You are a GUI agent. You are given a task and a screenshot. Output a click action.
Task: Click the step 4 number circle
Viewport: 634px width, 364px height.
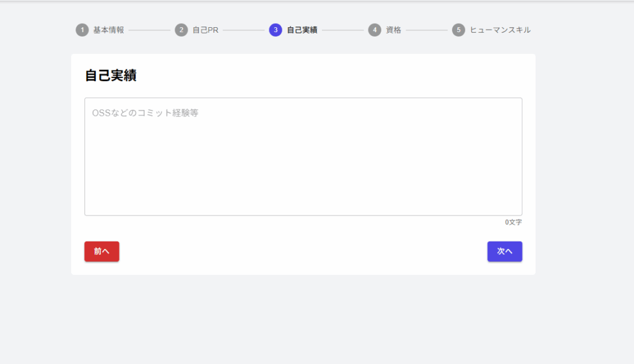tap(375, 30)
